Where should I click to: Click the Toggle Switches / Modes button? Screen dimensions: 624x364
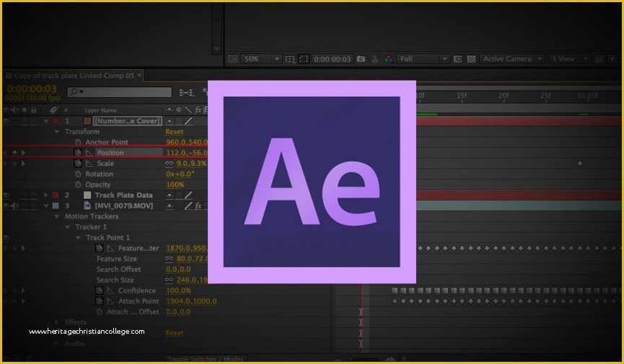point(206,359)
